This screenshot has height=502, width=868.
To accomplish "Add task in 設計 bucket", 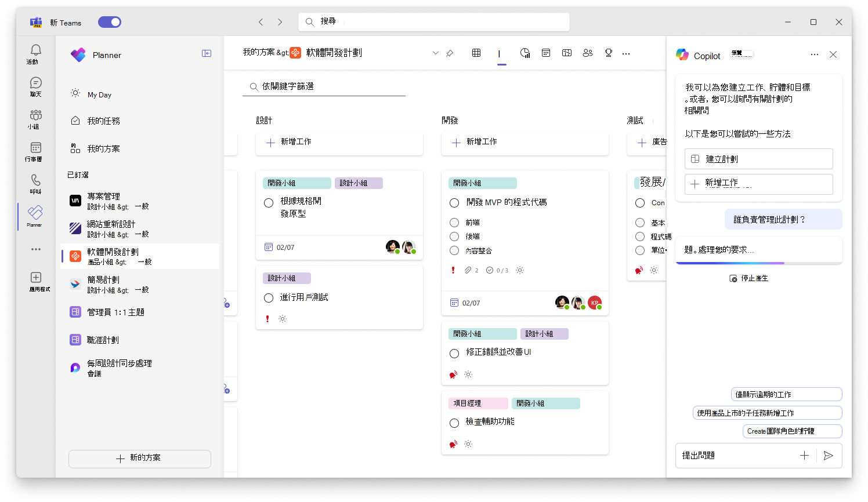I will 339,142.
